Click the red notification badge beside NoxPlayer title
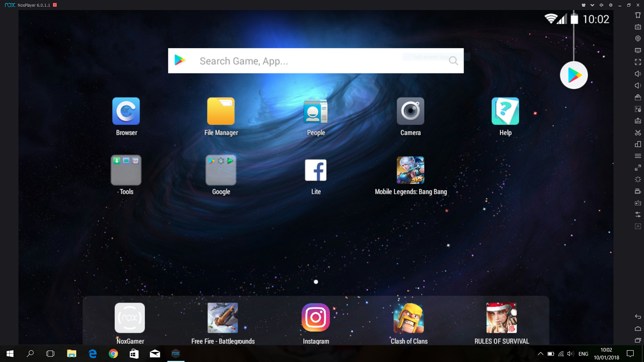The height and width of the screenshot is (362, 644). pos(55,5)
